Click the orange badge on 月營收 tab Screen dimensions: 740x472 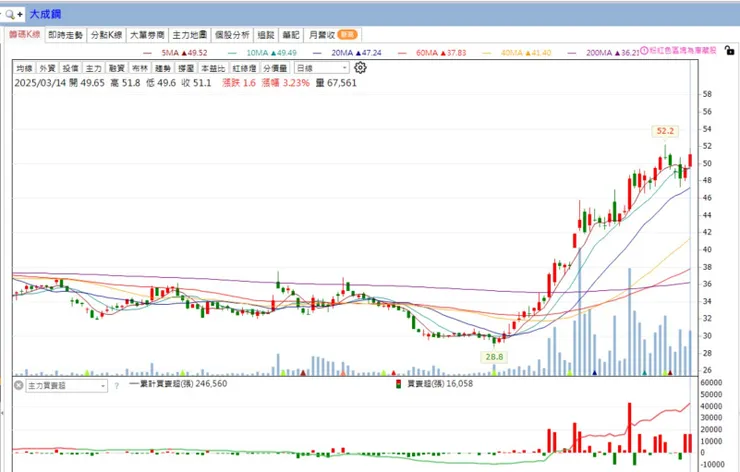coord(348,35)
